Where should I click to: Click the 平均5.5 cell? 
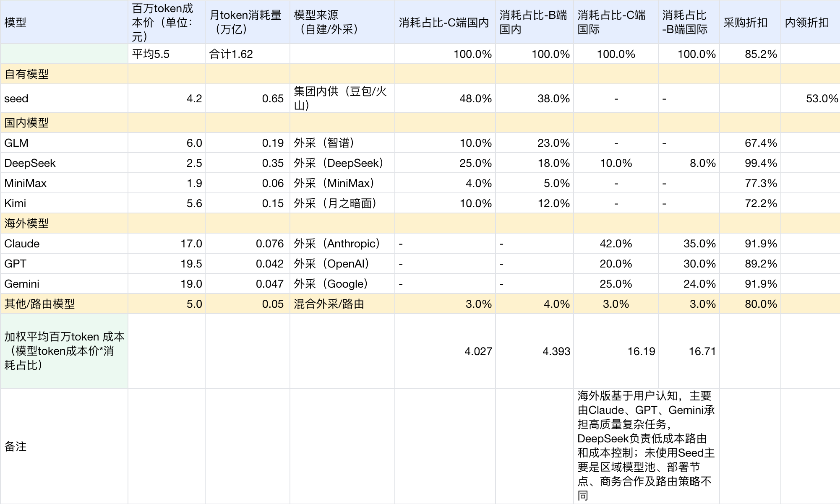(167, 54)
